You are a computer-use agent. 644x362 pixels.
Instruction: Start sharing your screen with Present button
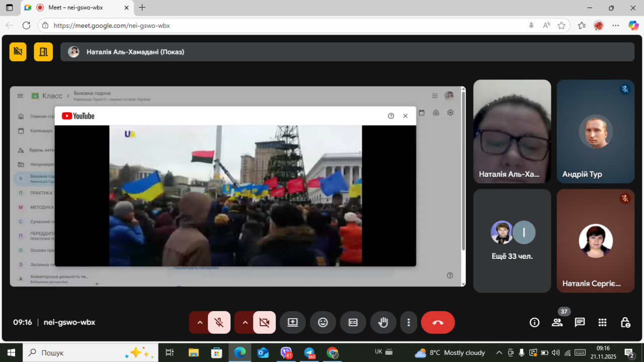coord(293,322)
